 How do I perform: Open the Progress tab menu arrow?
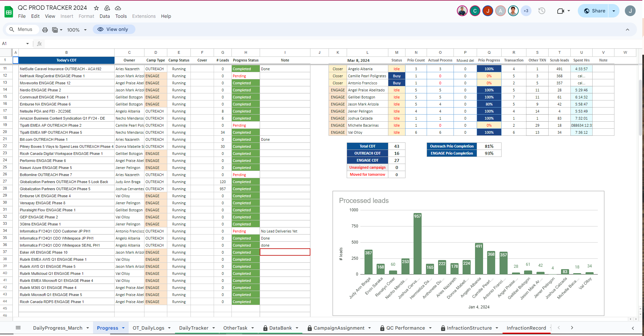[123, 328]
